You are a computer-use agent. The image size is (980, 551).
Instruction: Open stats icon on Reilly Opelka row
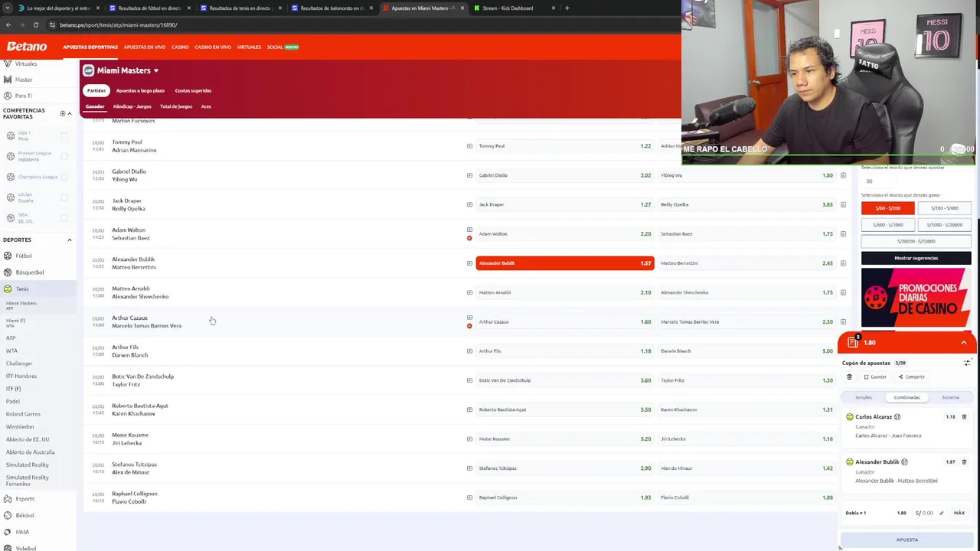click(843, 204)
